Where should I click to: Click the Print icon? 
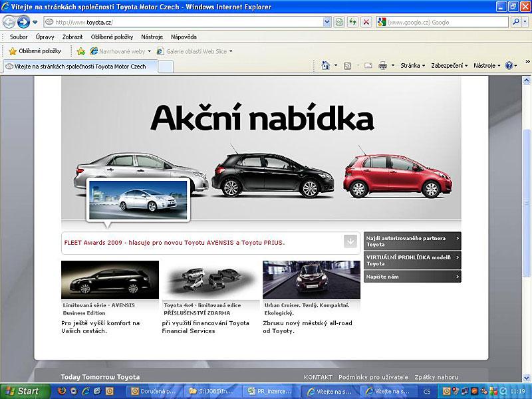click(x=383, y=66)
